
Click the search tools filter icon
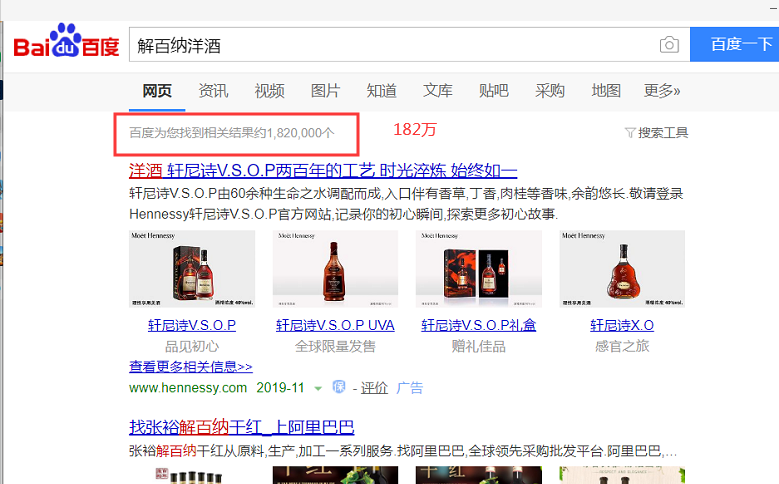click(x=630, y=133)
